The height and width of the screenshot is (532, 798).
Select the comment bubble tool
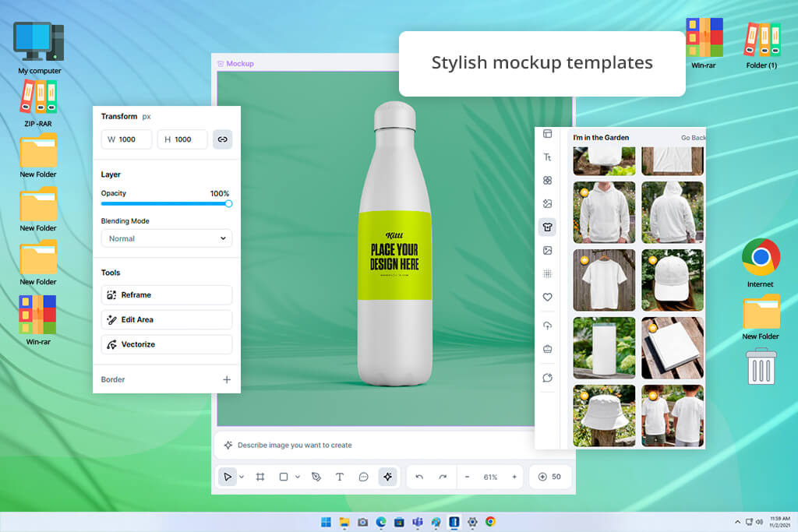363,477
